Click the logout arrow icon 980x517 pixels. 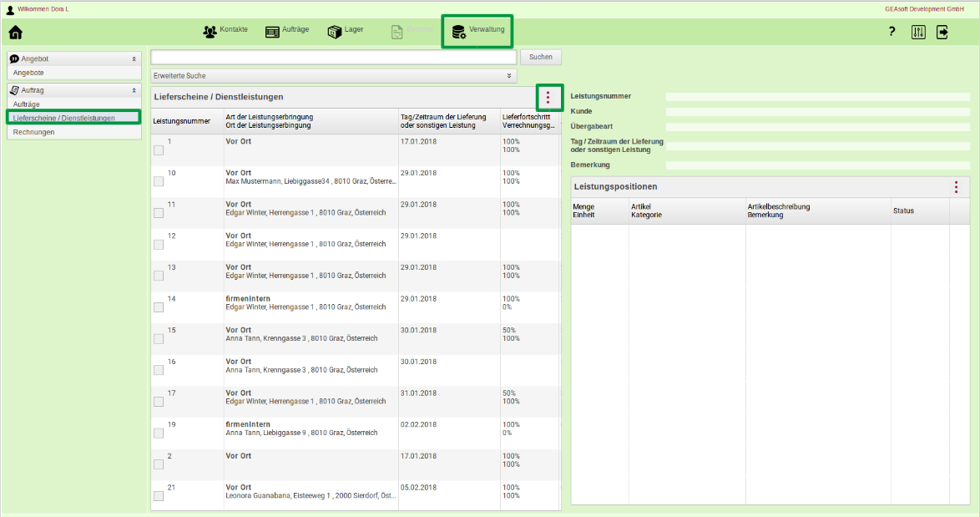942,32
